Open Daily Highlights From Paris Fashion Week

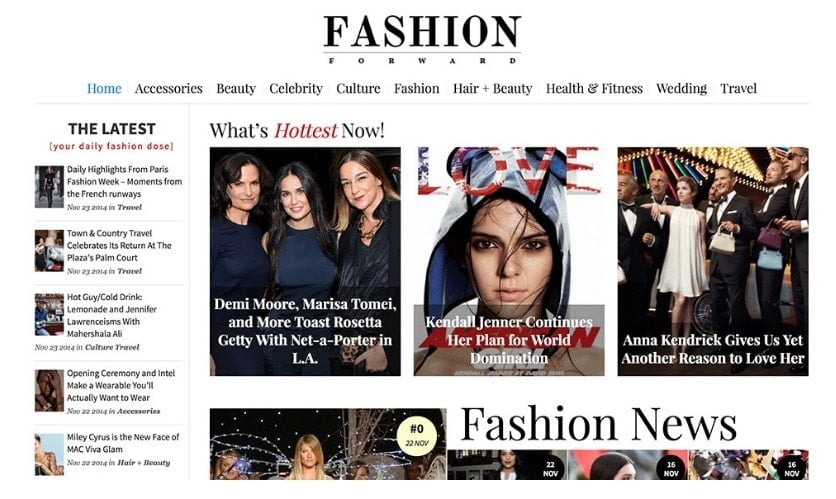coord(124,181)
